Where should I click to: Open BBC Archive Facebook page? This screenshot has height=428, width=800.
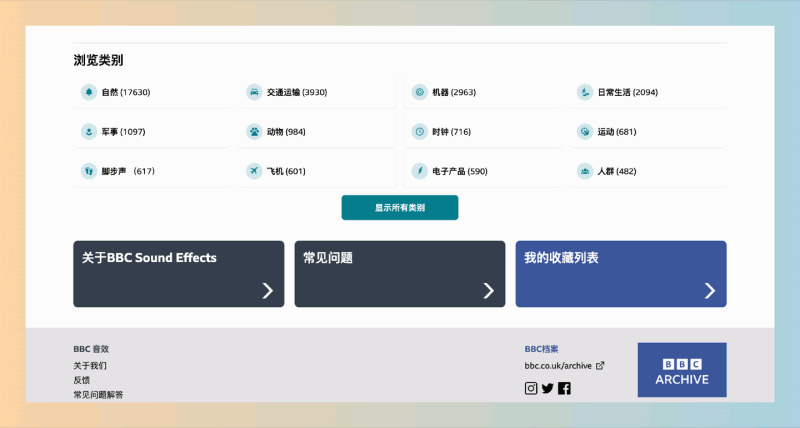tap(564, 388)
